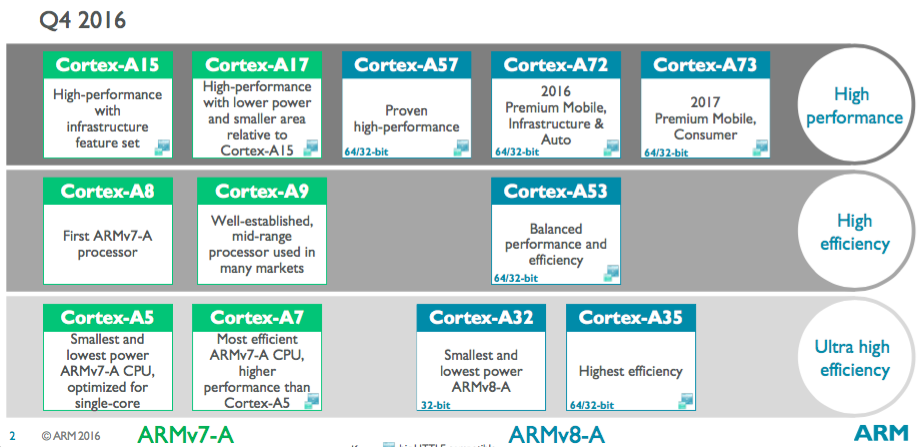
Task: Select the Cortex-A57 blue header
Action: (x=406, y=64)
